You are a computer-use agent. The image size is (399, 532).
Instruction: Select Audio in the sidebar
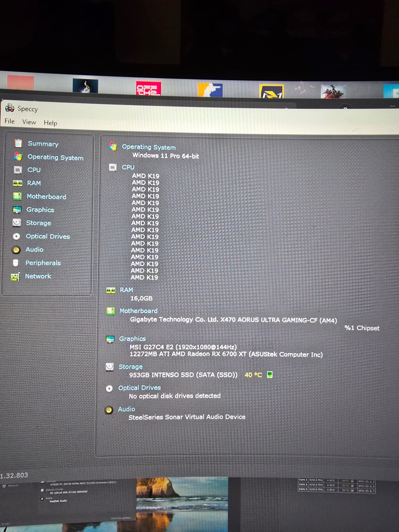click(x=34, y=249)
